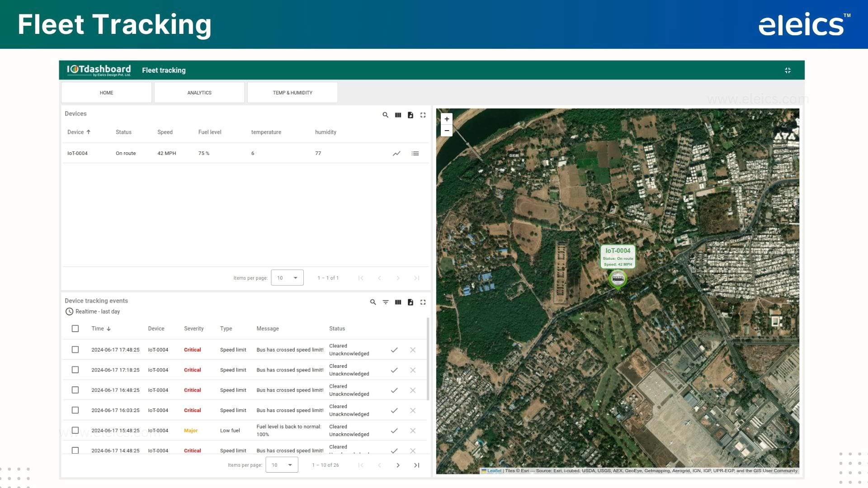Sort tracking events by Message column
The height and width of the screenshot is (488, 868).
click(x=268, y=328)
